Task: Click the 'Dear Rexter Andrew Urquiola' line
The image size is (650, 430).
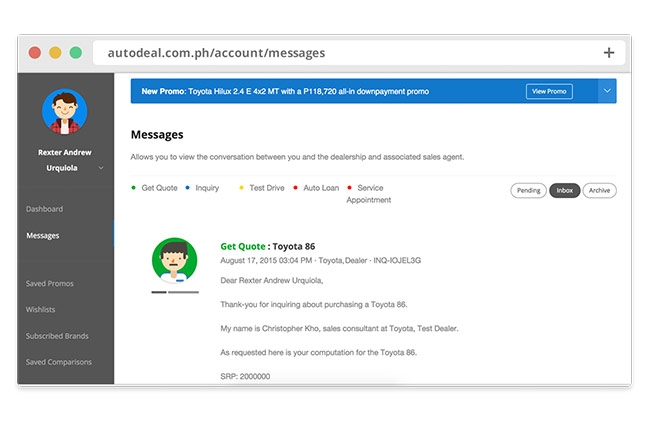Action: [272, 280]
